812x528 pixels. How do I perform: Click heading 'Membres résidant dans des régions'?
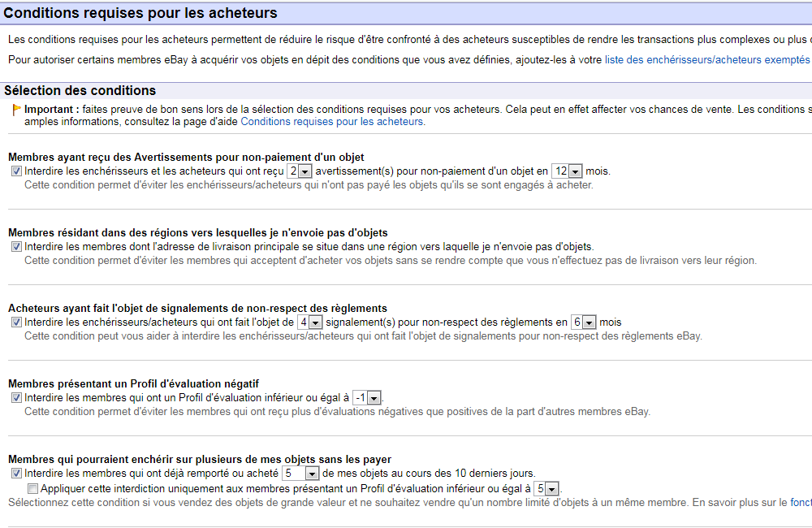click(198, 232)
